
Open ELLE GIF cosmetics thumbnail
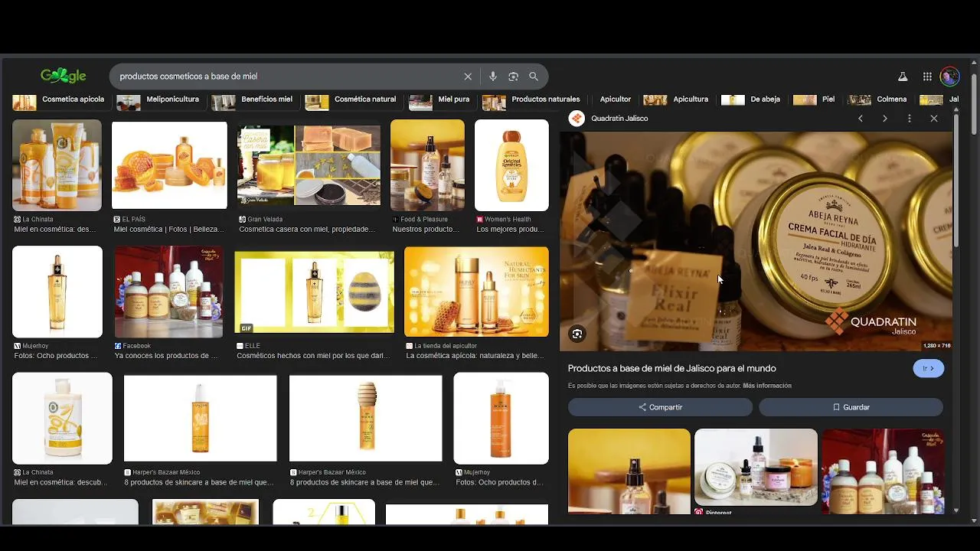click(314, 292)
